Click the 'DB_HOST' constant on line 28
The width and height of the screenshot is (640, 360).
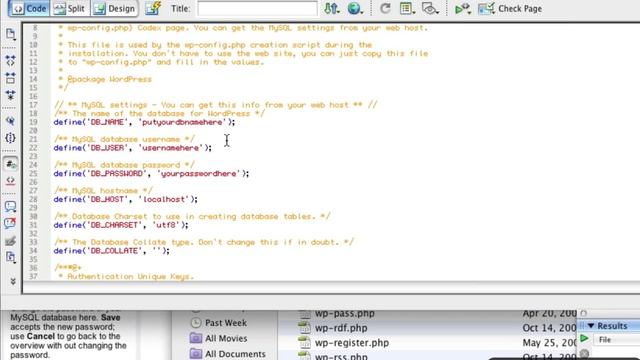(x=108, y=199)
